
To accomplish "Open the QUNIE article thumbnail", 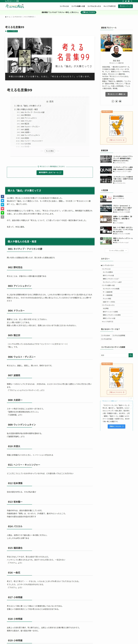I will [106, 170].
